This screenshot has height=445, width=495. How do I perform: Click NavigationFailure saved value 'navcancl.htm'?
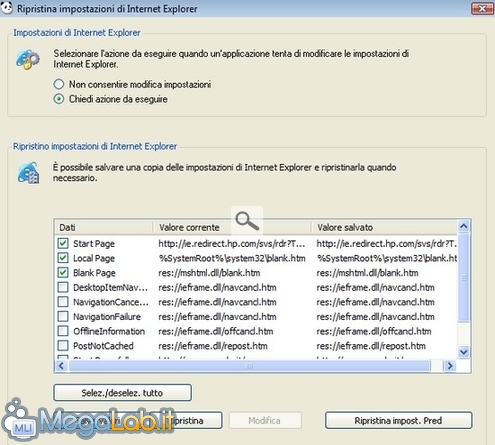tap(375, 317)
